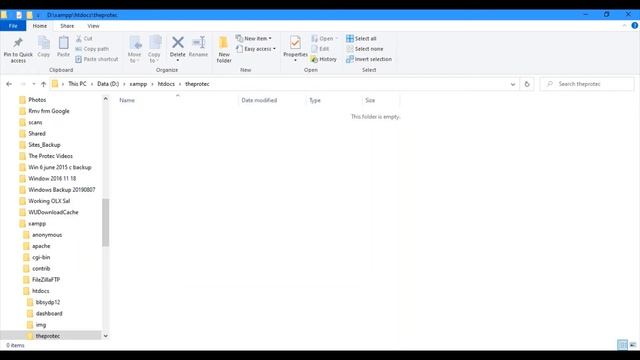The image size is (640, 360).
Task: Click the navigation pane scroll up arrow
Action: point(105,99)
